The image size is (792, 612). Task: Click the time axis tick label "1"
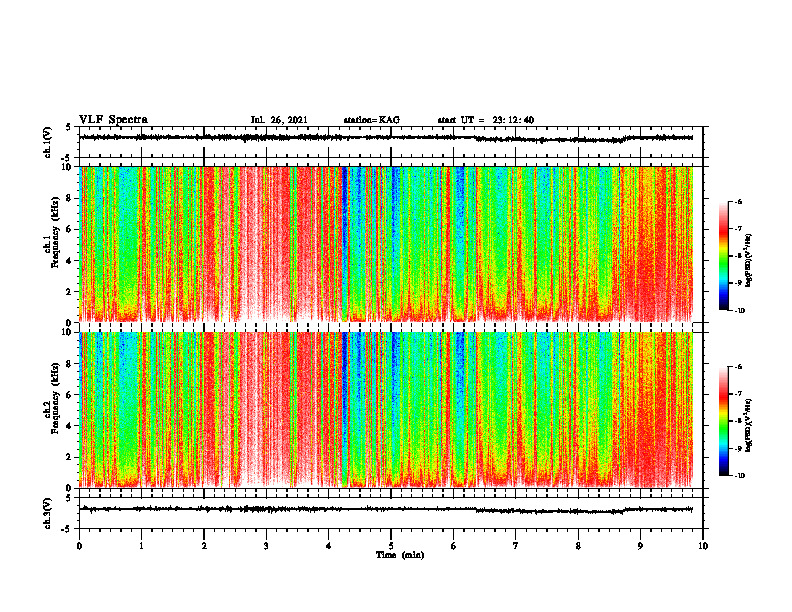tap(141, 546)
